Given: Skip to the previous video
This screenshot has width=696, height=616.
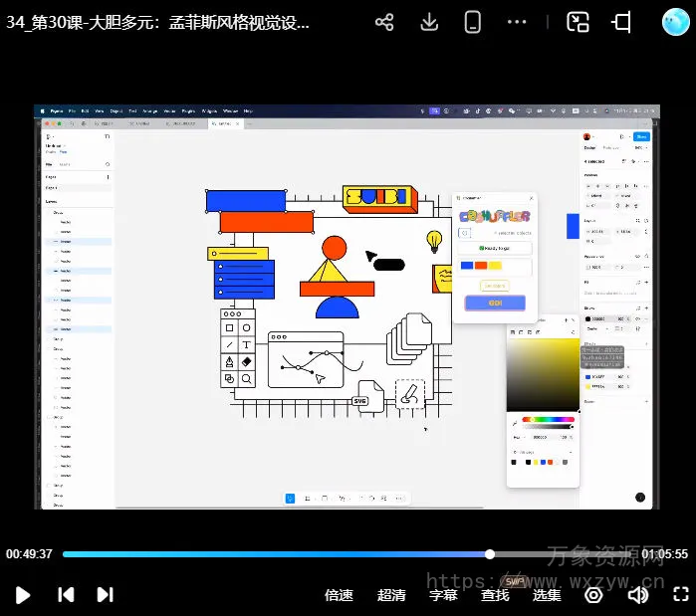Looking at the screenshot, I should point(66,594).
